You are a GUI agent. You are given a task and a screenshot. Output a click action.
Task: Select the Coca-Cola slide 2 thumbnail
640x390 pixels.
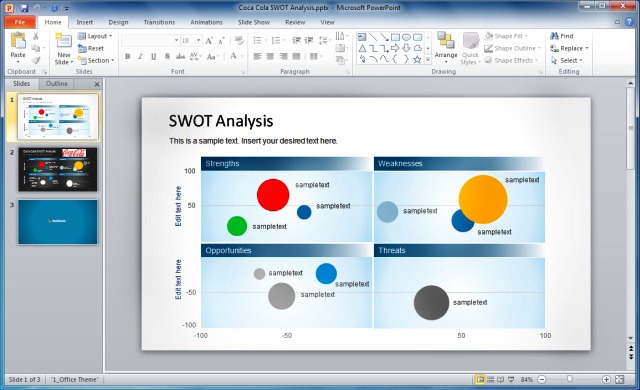58,170
